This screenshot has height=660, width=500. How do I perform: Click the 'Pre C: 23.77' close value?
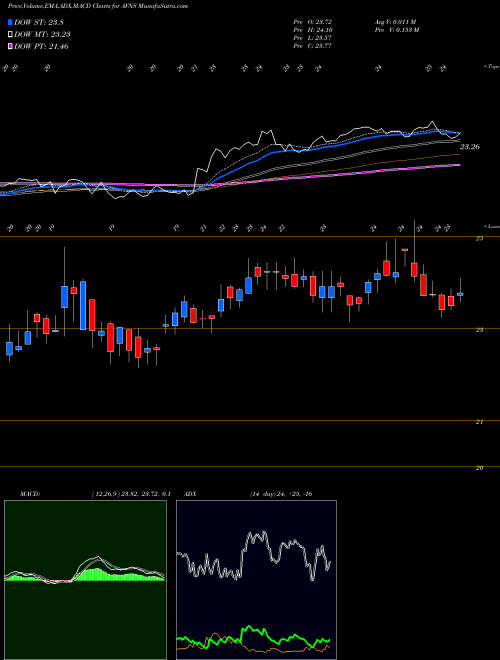pos(313,46)
